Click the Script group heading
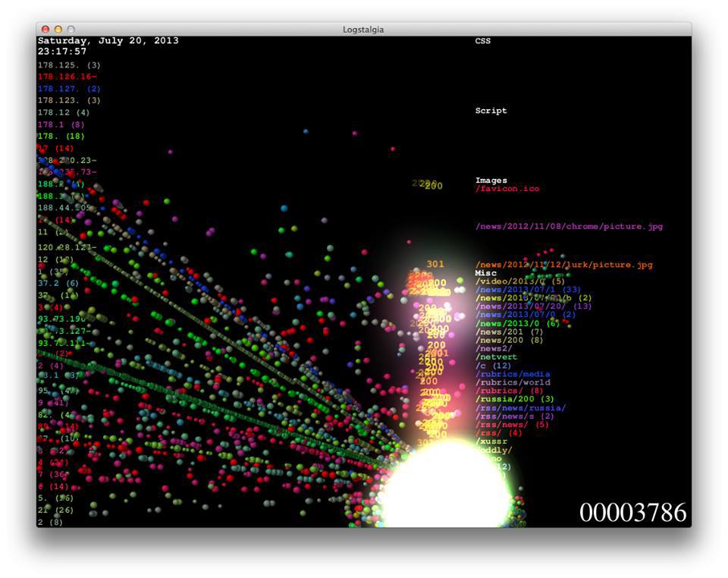The height and width of the screenshot is (578, 728). (491, 111)
